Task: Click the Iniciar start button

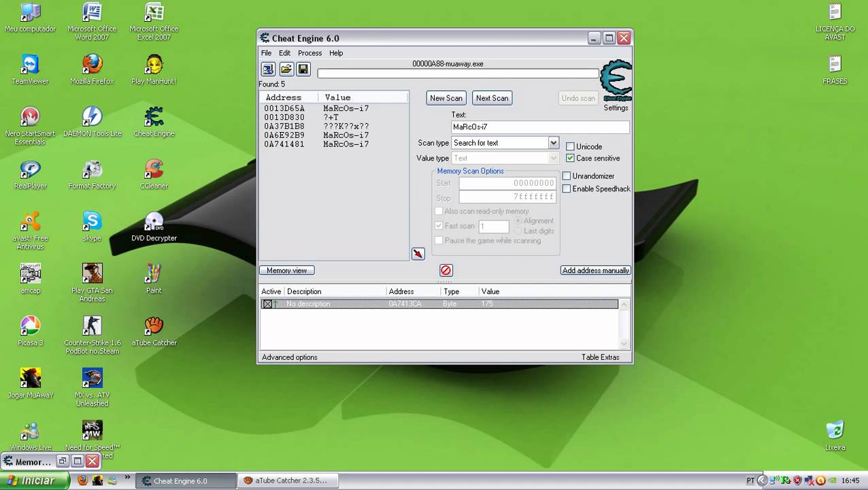Action: coord(35,480)
